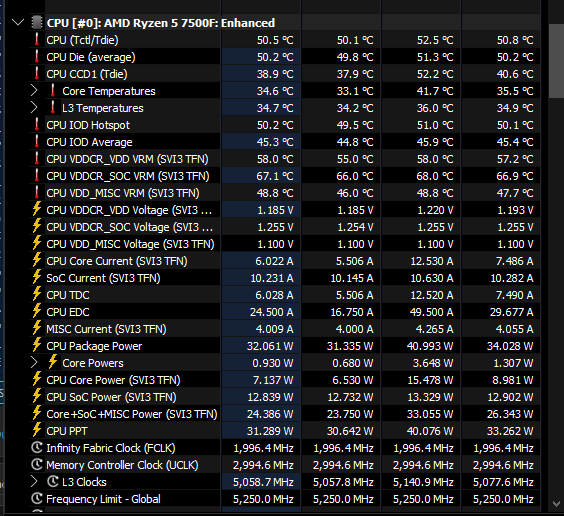Click the CPU Die (average) current value 50.2 °C

coord(275,57)
